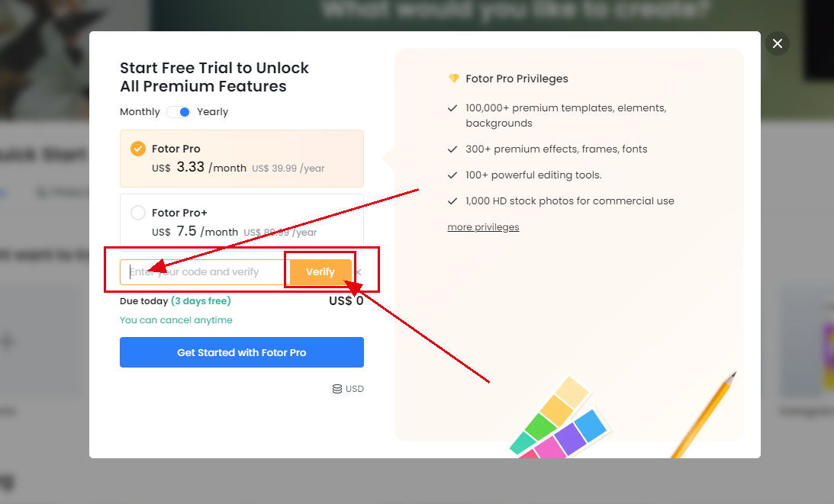Click checkmark beside 100+ editing tools
The width and height of the screenshot is (834, 504).
click(x=452, y=175)
